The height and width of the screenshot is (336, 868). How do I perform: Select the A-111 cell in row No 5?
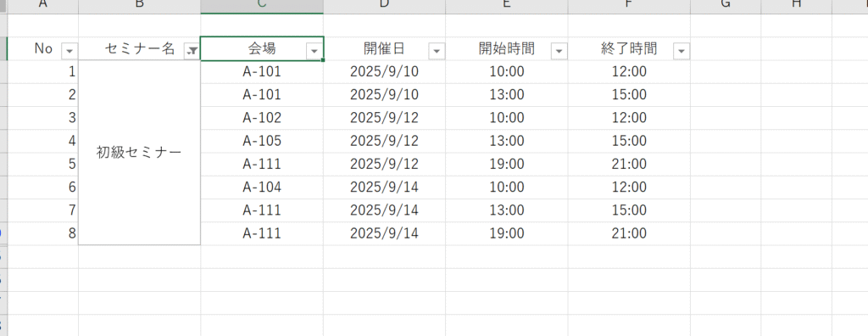pyautogui.click(x=262, y=164)
